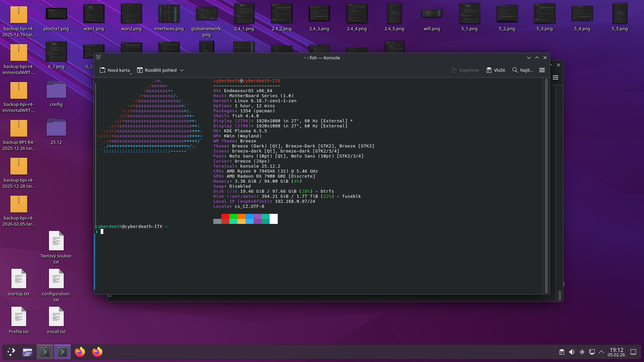Open the Najít search tool

click(x=523, y=70)
